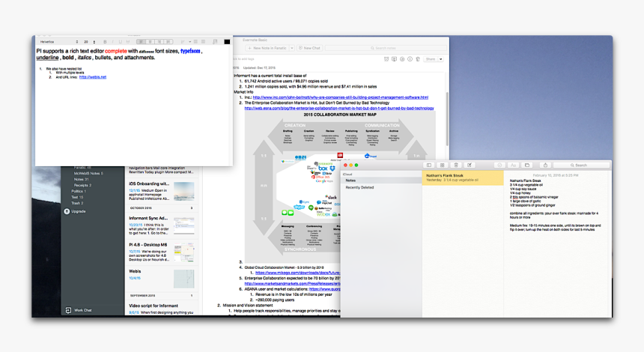Click the PI 4.8 note thumbnail image
This screenshot has width=644, height=352.
[x=184, y=252]
